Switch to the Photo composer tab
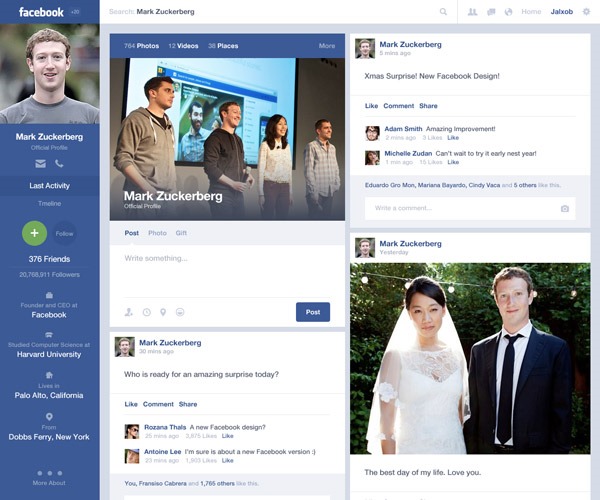This screenshot has width=600, height=500. [x=157, y=233]
